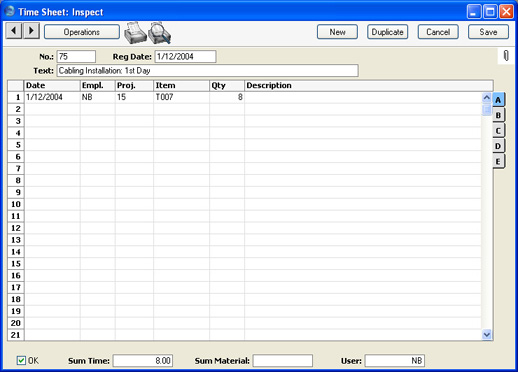Click the Sum Material field

pyautogui.click(x=283, y=361)
